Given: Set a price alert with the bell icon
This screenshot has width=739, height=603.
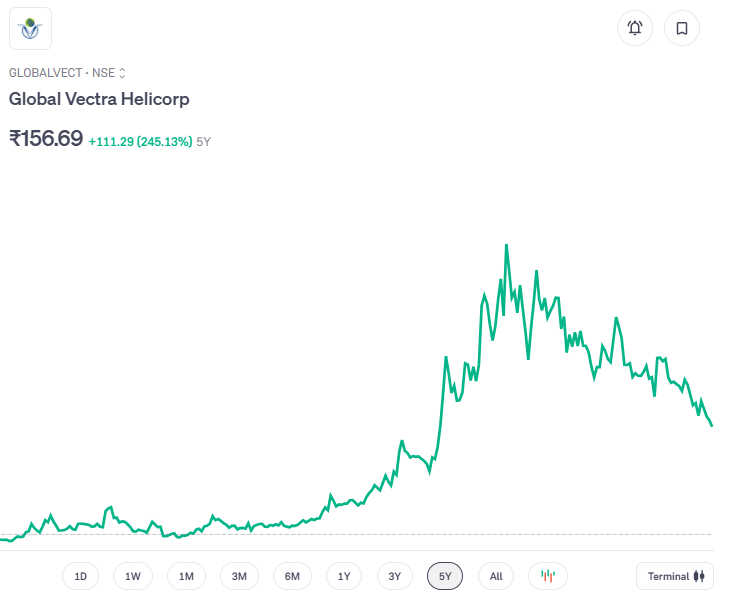Looking at the screenshot, I should [634, 28].
